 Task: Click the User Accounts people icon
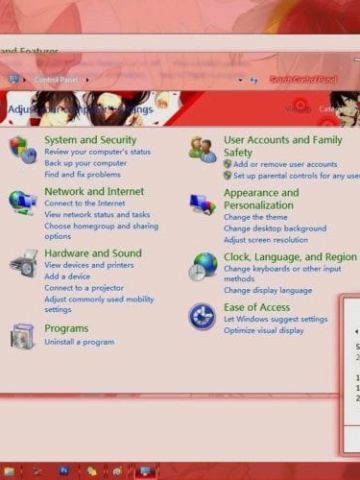tap(202, 149)
